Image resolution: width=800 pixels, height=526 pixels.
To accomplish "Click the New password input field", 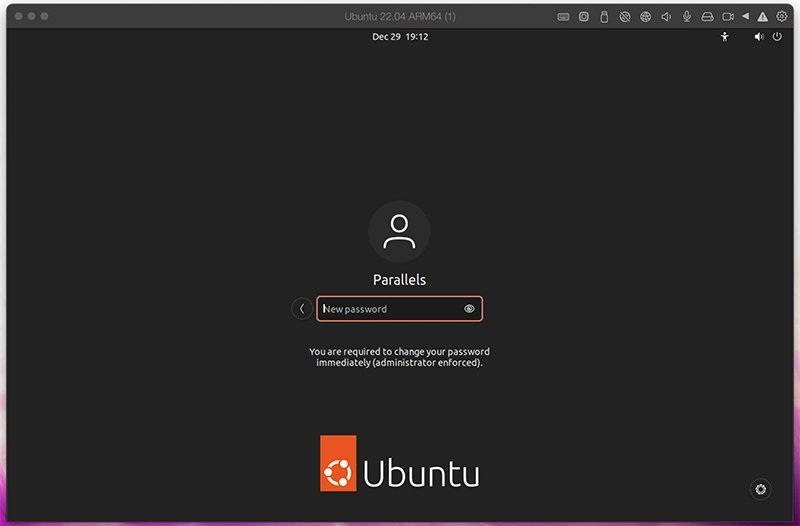I will click(x=399, y=309).
